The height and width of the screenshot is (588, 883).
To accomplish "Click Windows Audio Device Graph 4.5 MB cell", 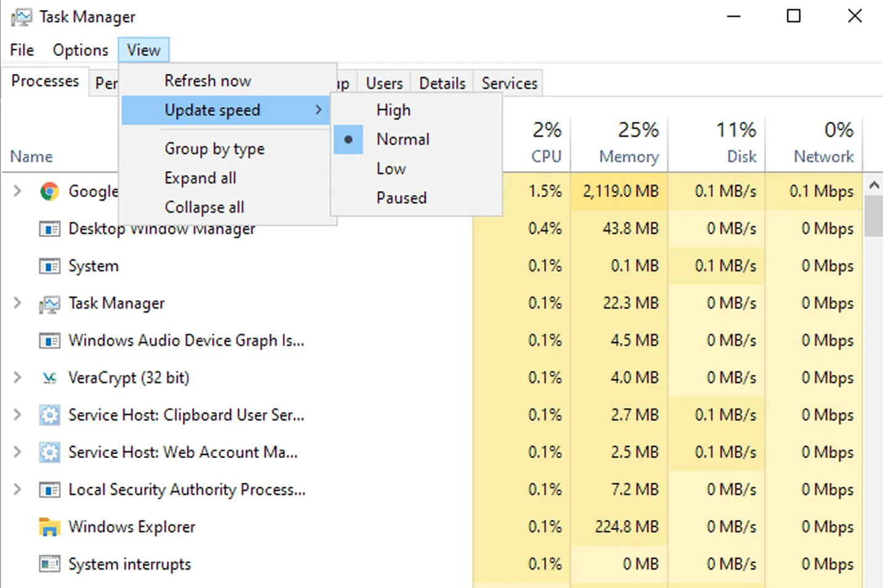I will pyautogui.click(x=635, y=340).
